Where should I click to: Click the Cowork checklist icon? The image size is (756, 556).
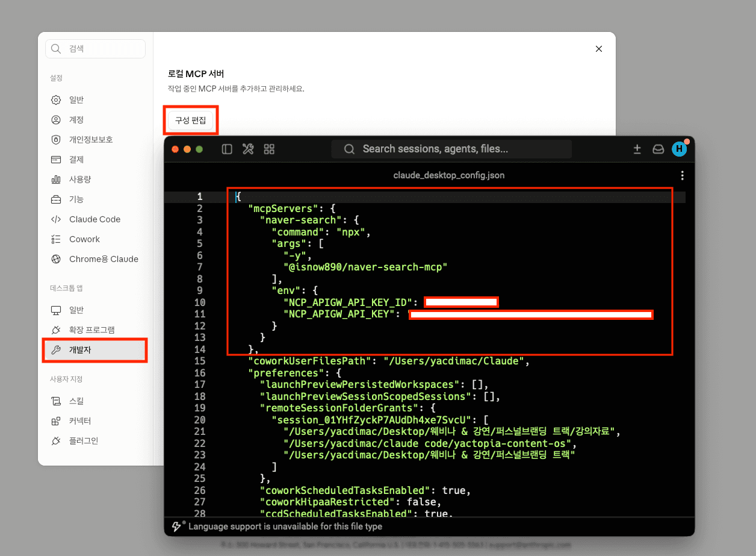point(56,239)
